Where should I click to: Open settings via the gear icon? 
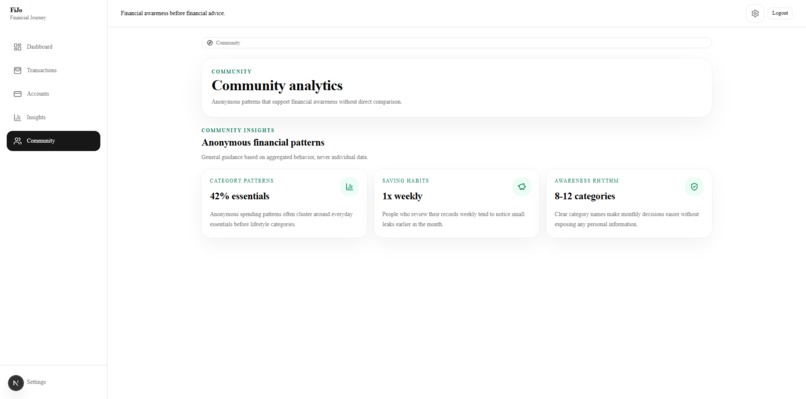[x=755, y=13]
